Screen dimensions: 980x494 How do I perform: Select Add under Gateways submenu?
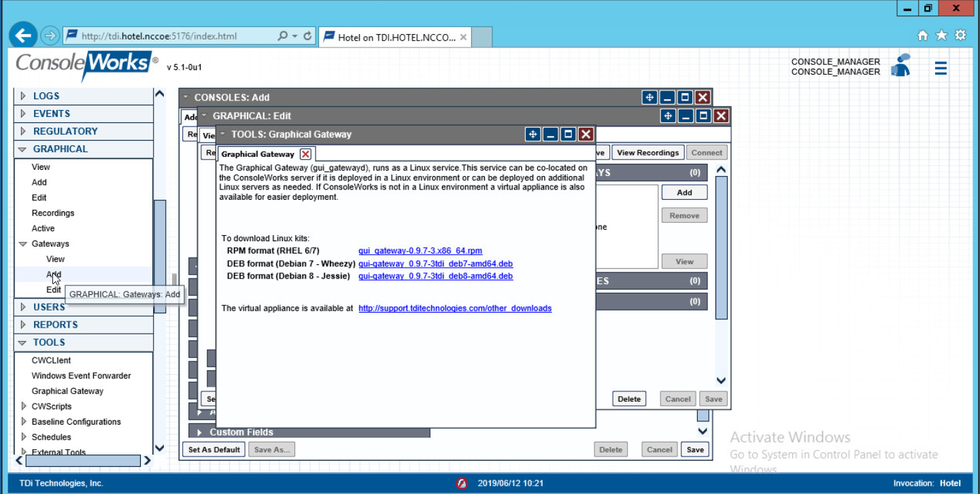(x=54, y=275)
